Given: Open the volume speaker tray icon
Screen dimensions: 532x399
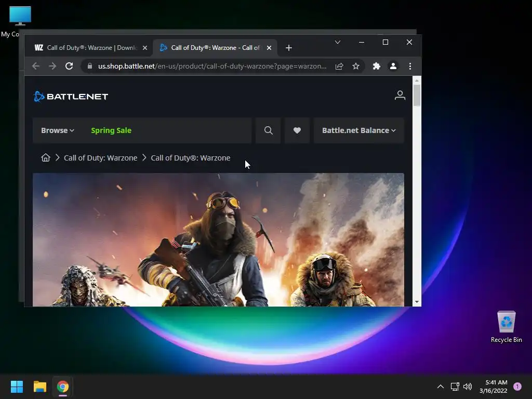Looking at the screenshot, I should (468, 387).
